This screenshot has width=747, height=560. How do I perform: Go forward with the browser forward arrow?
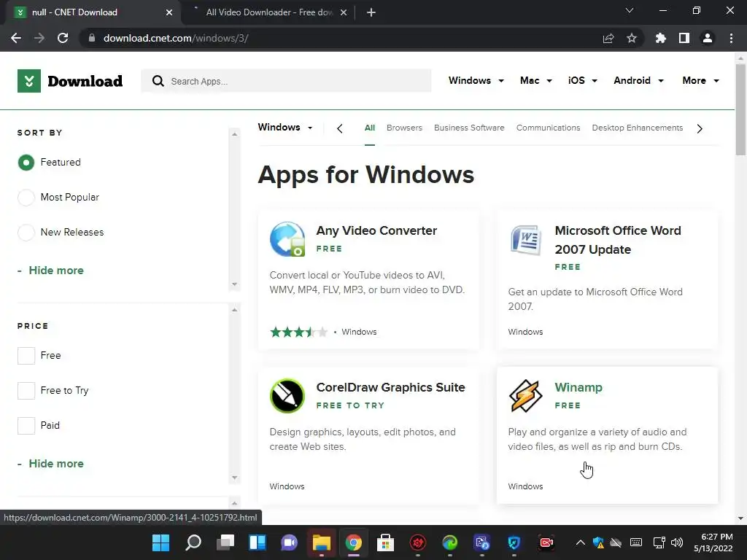tap(39, 38)
